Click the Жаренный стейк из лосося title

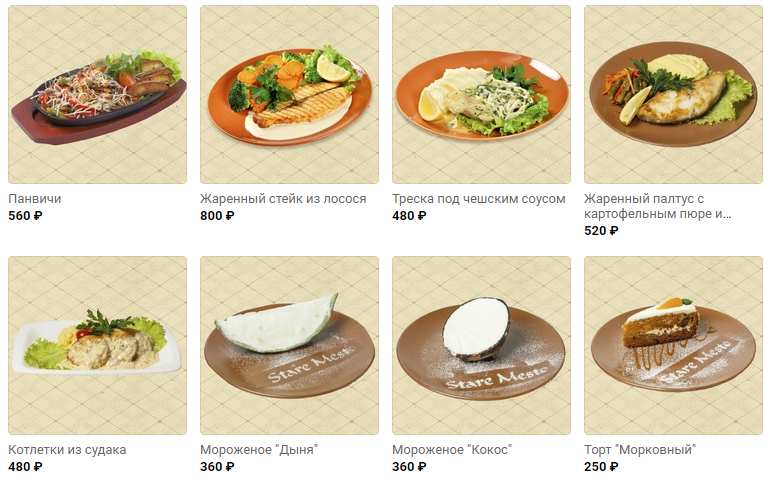(x=283, y=199)
